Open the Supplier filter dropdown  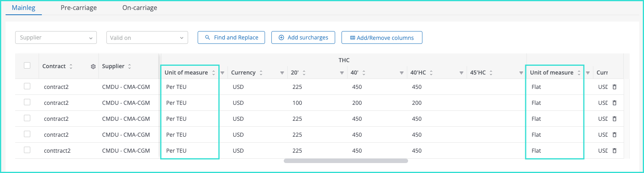[x=56, y=37]
